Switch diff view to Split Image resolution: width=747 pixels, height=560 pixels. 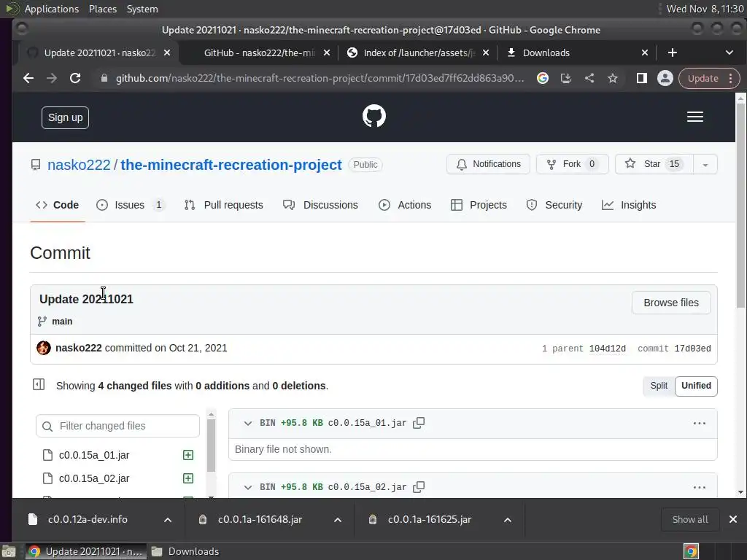pos(659,386)
